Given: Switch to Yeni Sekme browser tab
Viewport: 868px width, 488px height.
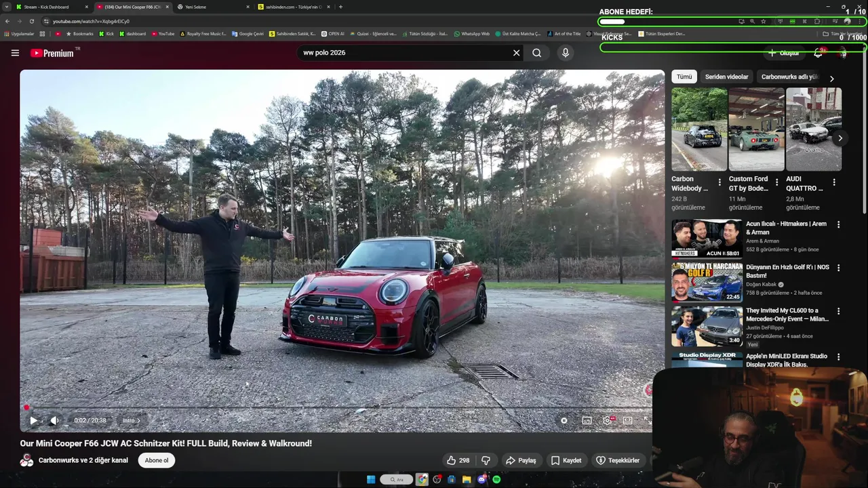Looking at the screenshot, I should click(212, 7).
